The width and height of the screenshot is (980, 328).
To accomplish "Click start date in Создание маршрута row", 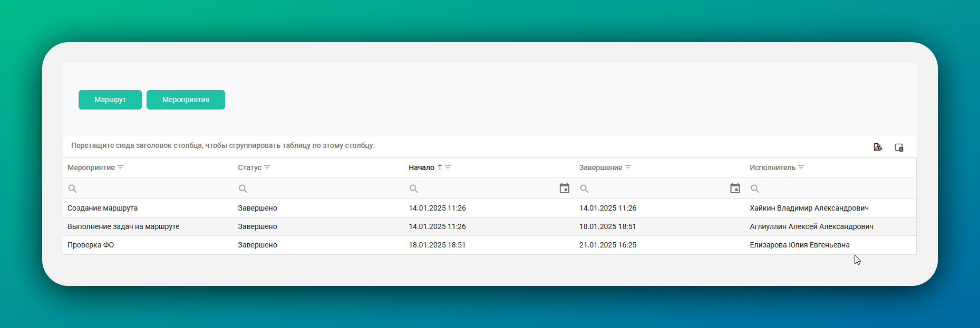I will [x=437, y=208].
